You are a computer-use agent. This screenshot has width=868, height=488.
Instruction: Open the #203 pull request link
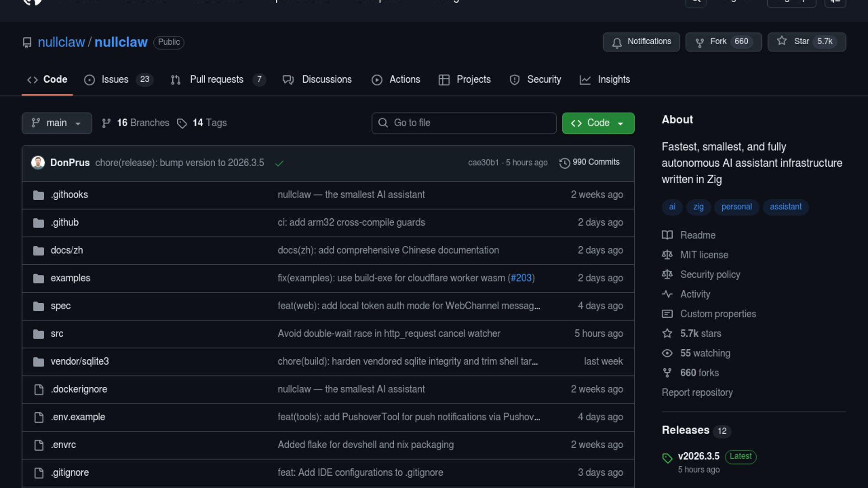521,278
